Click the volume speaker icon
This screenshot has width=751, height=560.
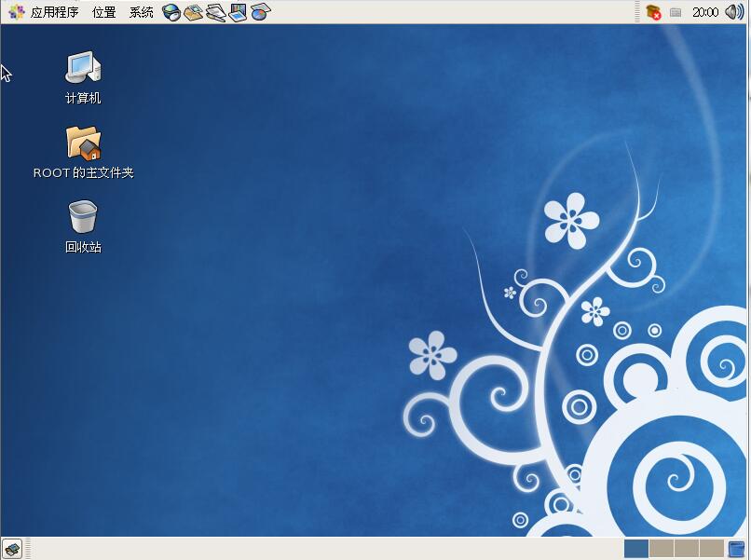(736, 12)
